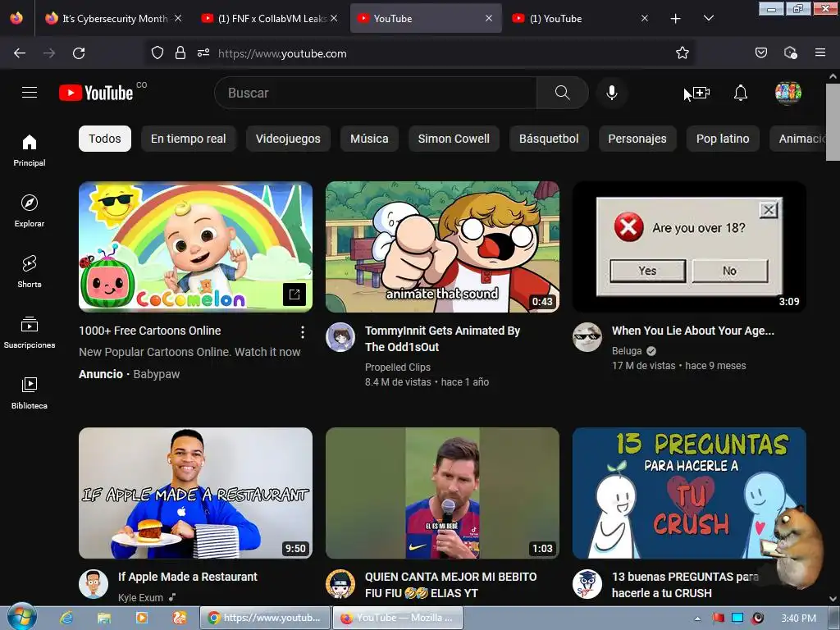Open the Firefox View icon before the tabs
The image size is (840, 630).
(16, 18)
